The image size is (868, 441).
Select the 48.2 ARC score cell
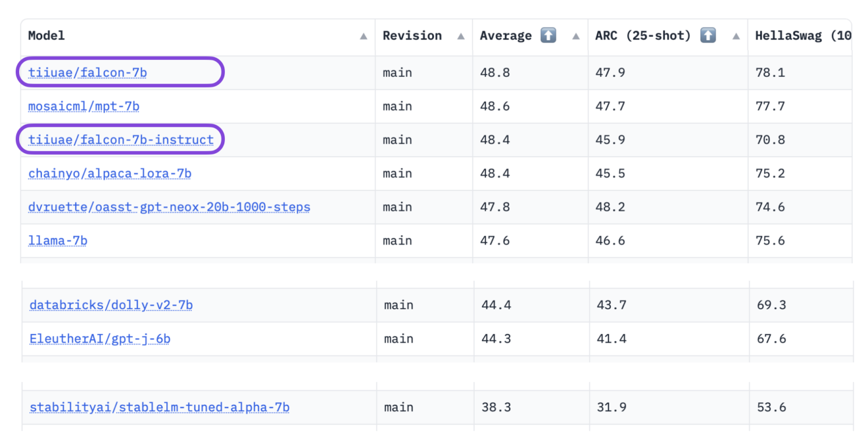coord(610,207)
